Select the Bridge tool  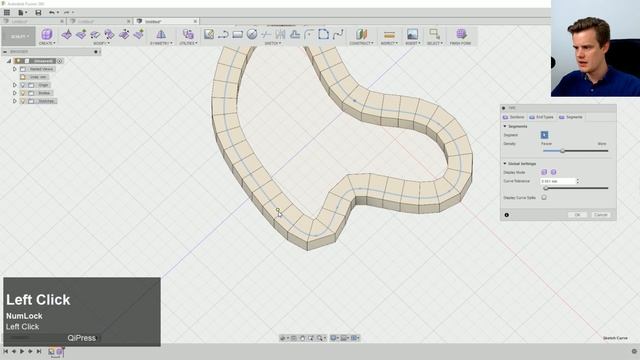tap(138, 35)
